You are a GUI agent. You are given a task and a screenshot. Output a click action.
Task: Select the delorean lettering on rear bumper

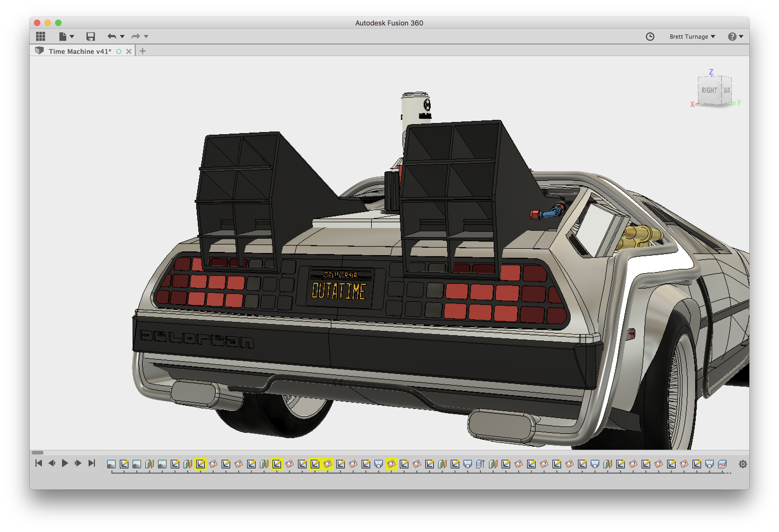pyautogui.click(x=197, y=339)
